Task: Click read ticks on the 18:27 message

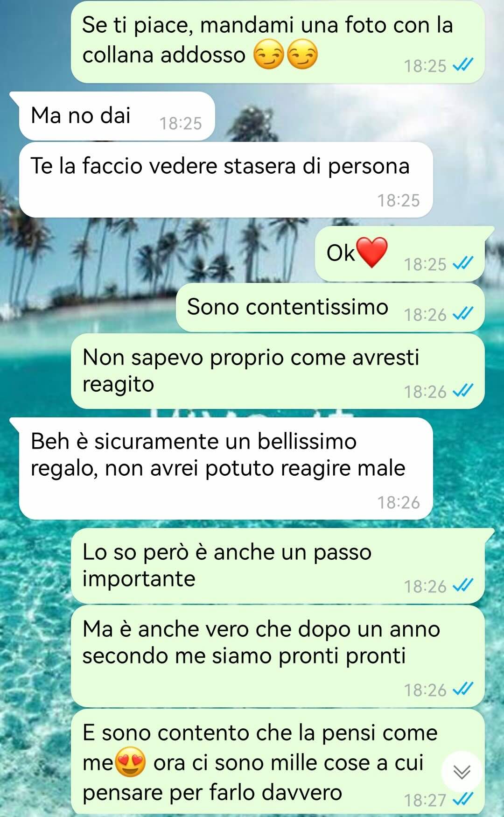Action: click(463, 799)
